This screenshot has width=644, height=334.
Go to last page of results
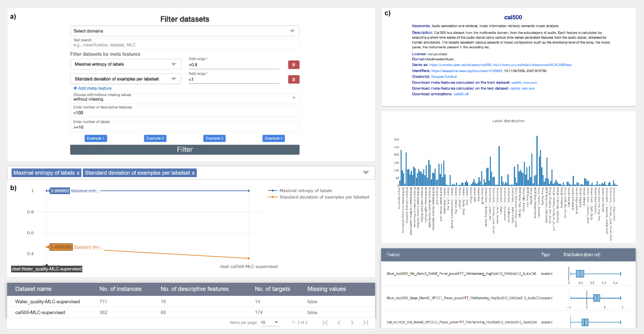point(365,322)
